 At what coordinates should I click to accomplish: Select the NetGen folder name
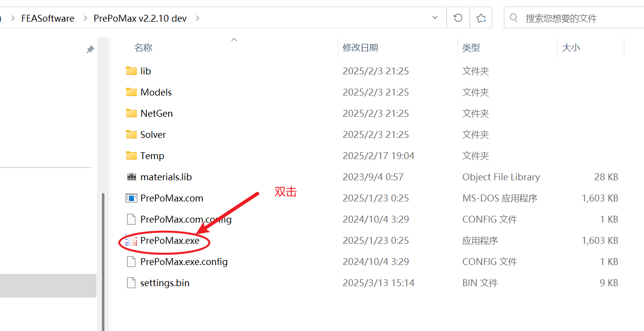pos(157,113)
